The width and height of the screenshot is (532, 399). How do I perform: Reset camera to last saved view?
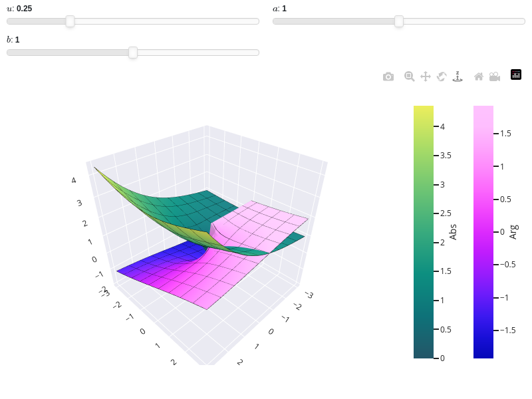[x=495, y=76]
